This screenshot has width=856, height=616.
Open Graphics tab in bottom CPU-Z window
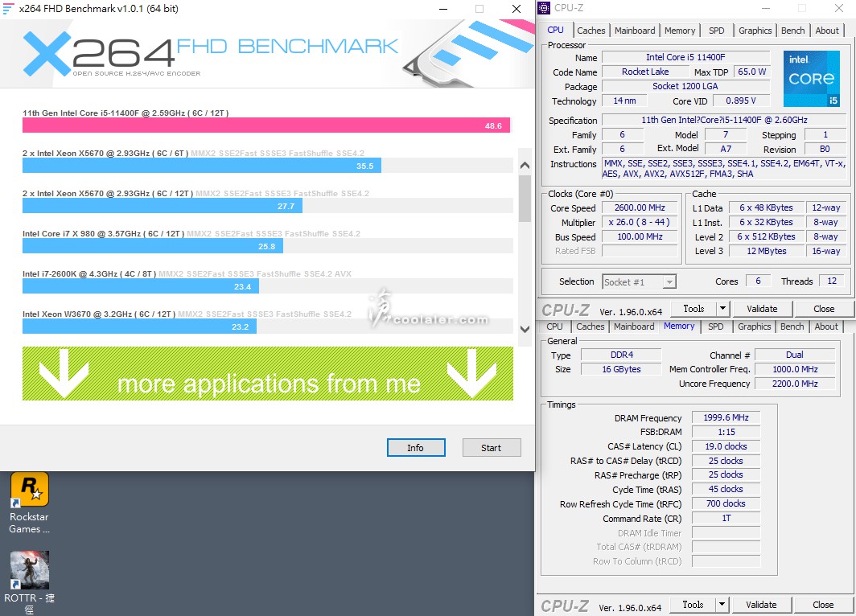pos(755,326)
